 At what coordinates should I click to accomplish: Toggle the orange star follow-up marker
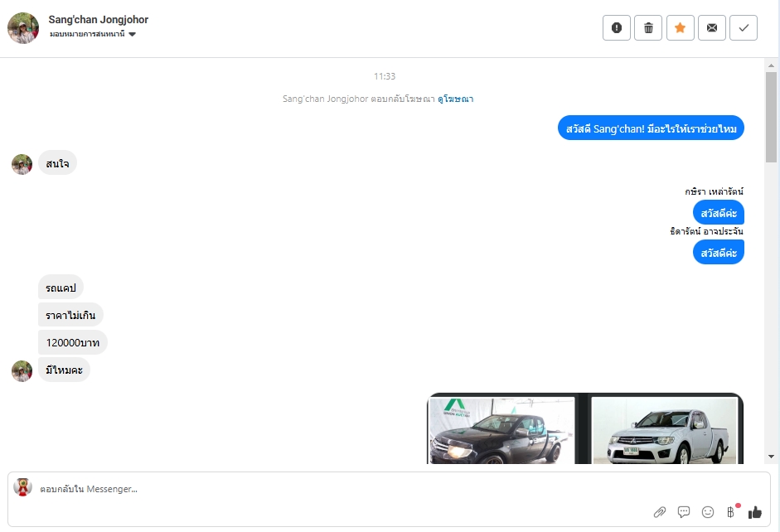(680, 28)
